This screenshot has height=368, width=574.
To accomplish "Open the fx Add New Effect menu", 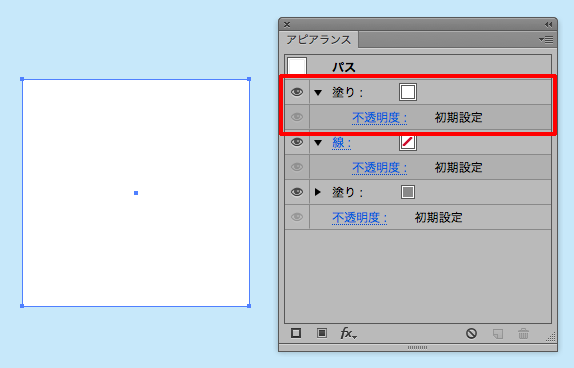I will point(348,333).
